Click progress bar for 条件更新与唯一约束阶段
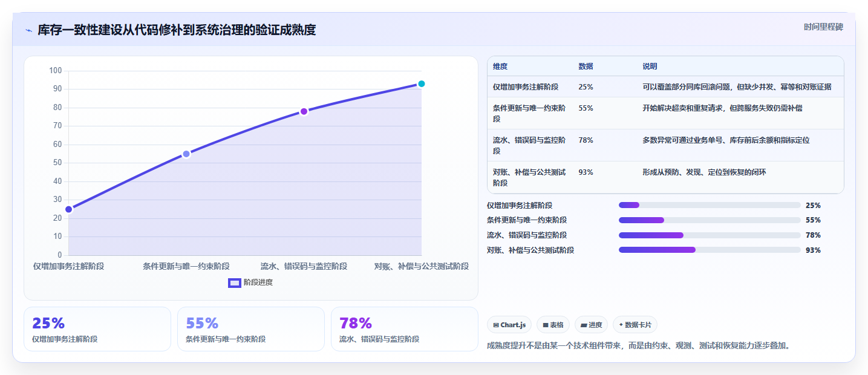Screen dimensions: 868x375 click(x=710, y=220)
